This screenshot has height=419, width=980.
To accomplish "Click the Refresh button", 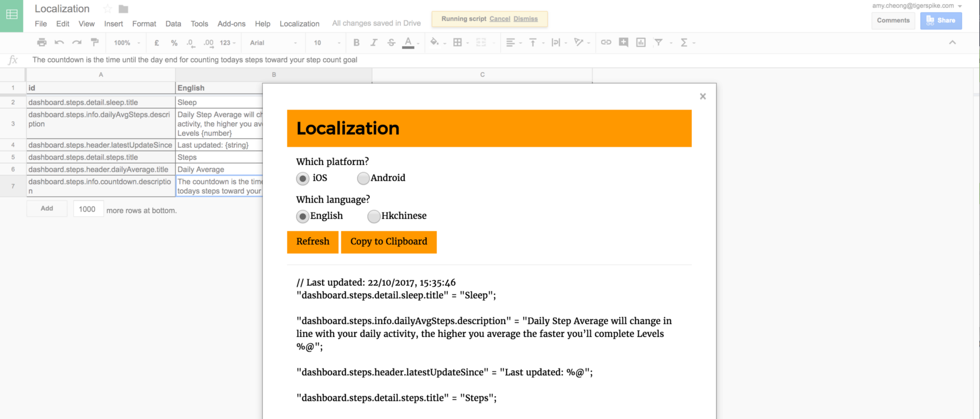I will pyautogui.click(x=313, y=242).
